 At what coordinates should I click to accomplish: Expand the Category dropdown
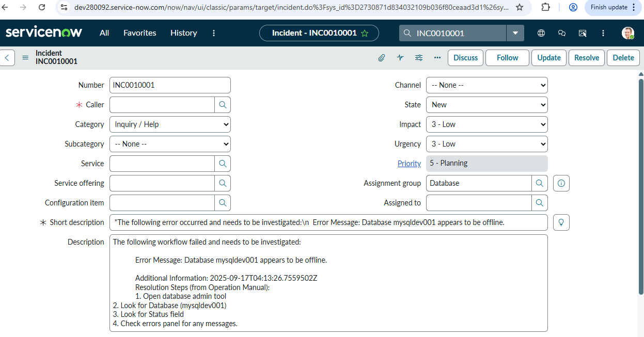170,124
